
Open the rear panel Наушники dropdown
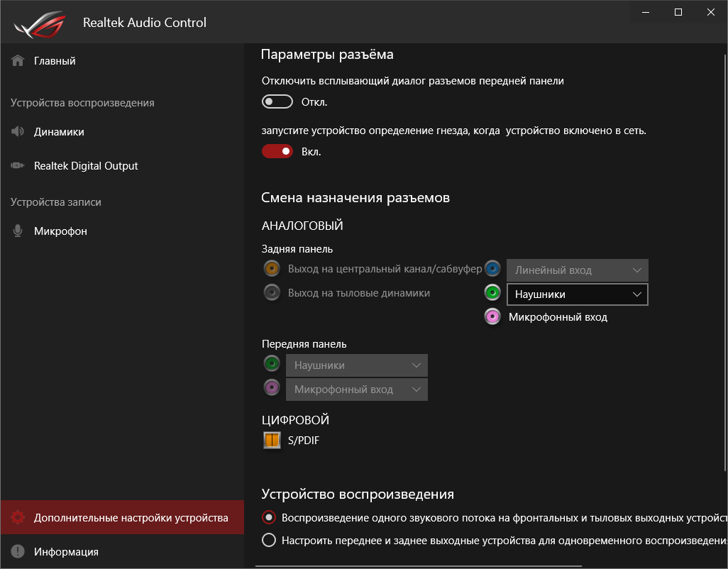pyautogui.click(x=577, y=294)
